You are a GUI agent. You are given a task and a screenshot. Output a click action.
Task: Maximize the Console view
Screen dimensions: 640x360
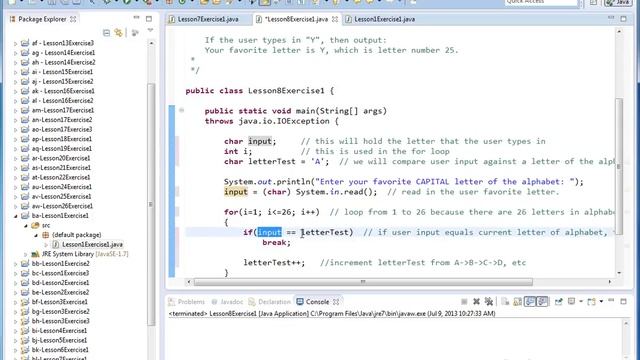pos(623,302)
